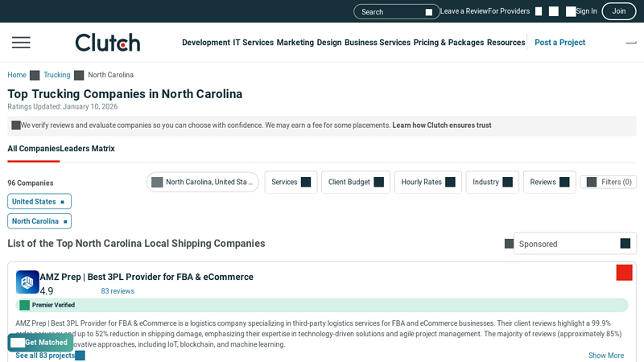
Task: Click the 4.9 rating value
Action: [47, 291]
